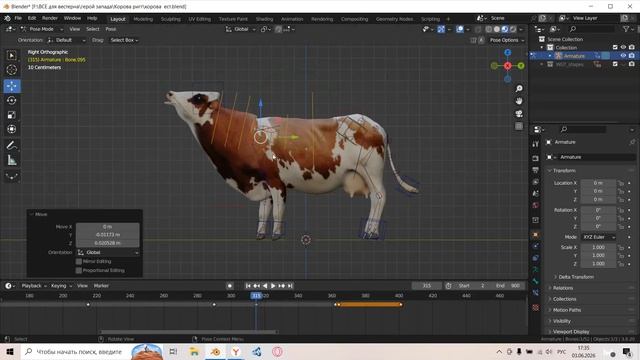Open the timeline Marker menu

101,286
